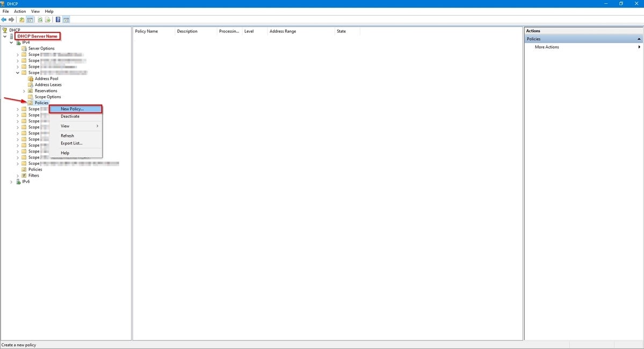Select the Address Pool node
The image size is (644, 349).
(x=47, y=78)
